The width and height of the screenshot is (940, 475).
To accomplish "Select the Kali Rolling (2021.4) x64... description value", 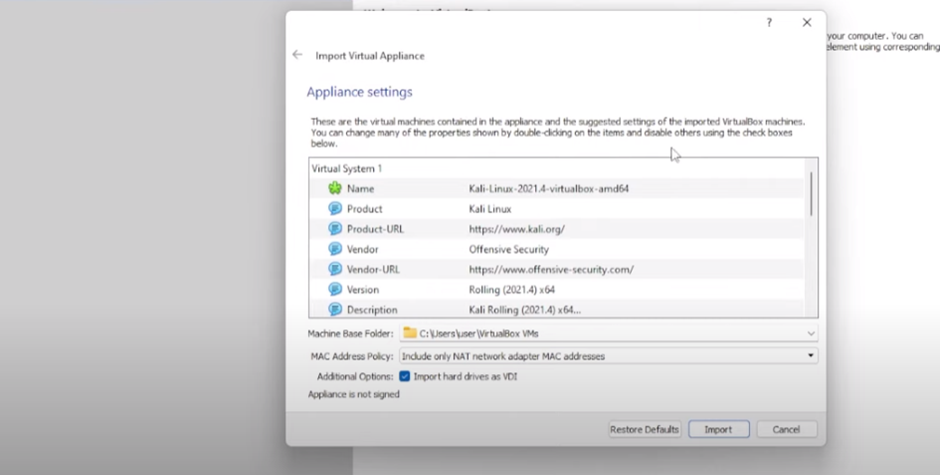I will [x=525, y=309].
